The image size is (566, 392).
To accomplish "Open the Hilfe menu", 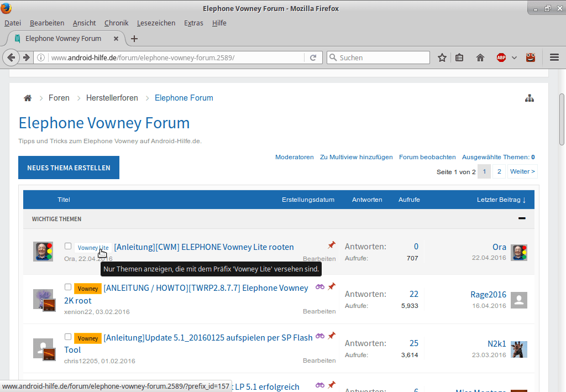I will (x=219, y=23).
